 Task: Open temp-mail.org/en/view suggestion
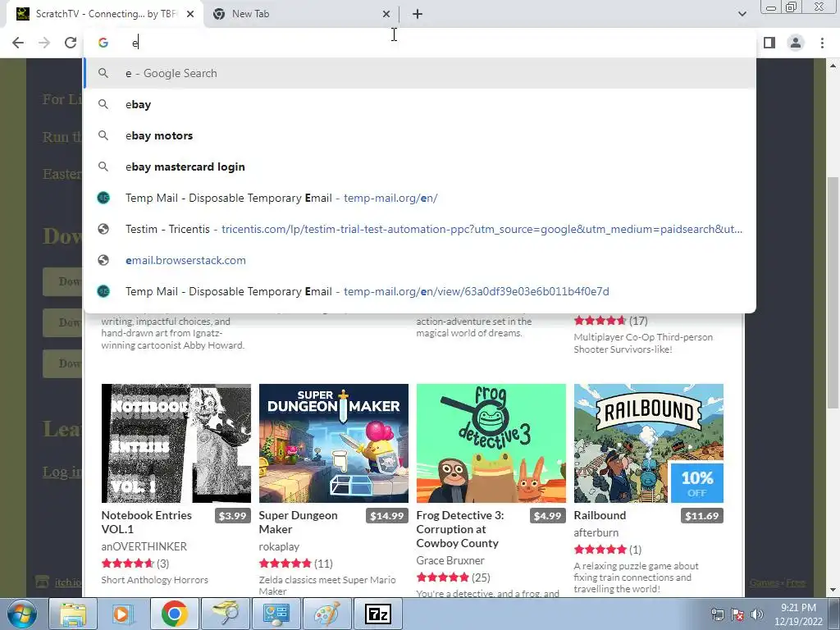click(x=420, y=291)
